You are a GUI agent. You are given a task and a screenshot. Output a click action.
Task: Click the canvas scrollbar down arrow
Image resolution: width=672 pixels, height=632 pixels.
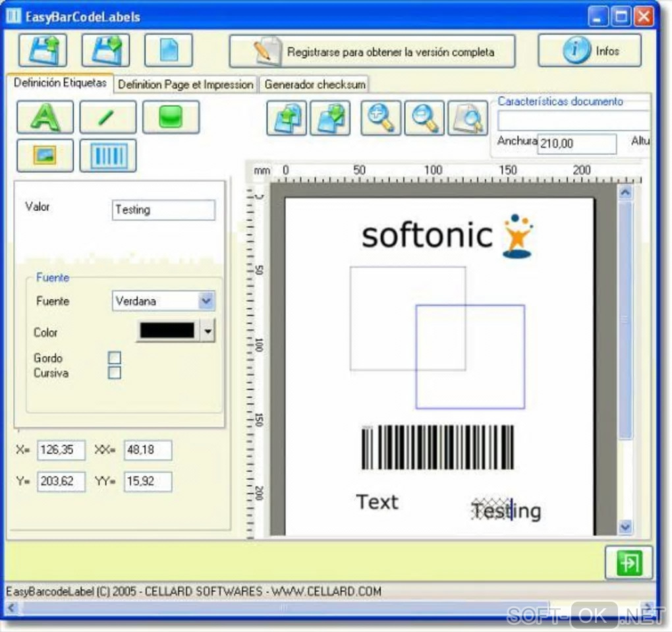click(x=625, y=527)
